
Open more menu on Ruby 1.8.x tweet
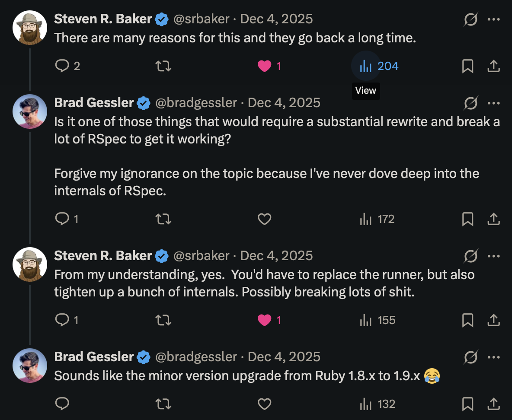493,357
